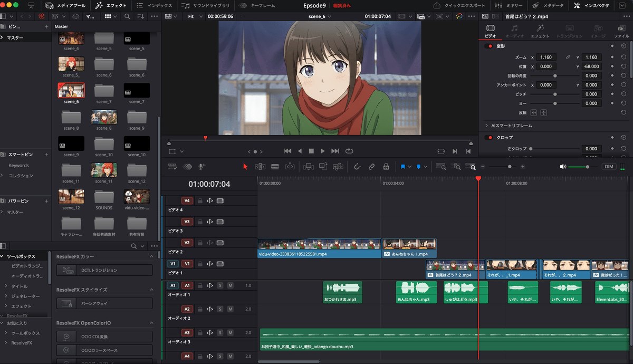
Task: Open the flag color dropdown arrow
Action: tap(410, 167)
